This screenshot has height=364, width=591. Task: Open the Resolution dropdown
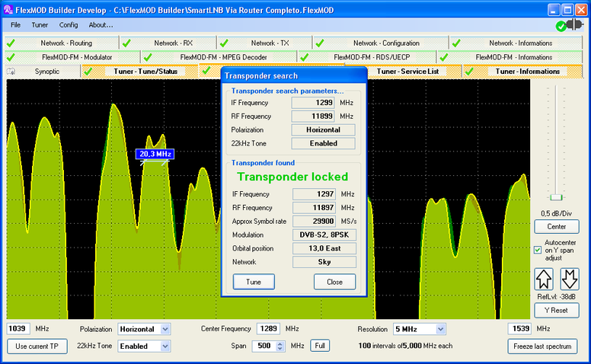[x=441, y=329]
